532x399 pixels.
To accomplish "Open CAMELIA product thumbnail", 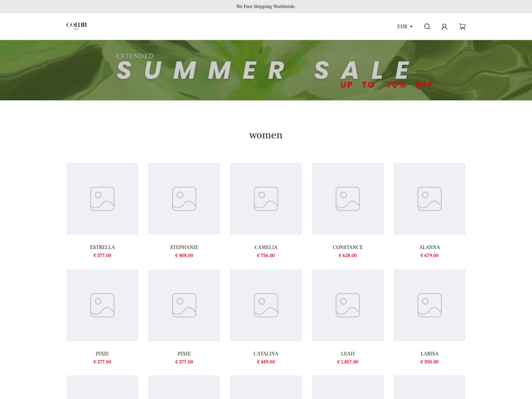I will point(266,199).
